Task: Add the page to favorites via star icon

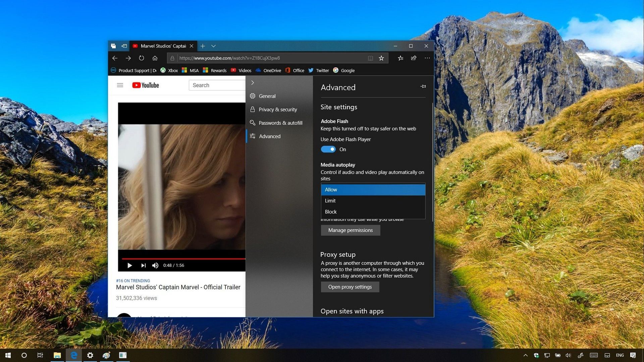Action: point(381,58)
